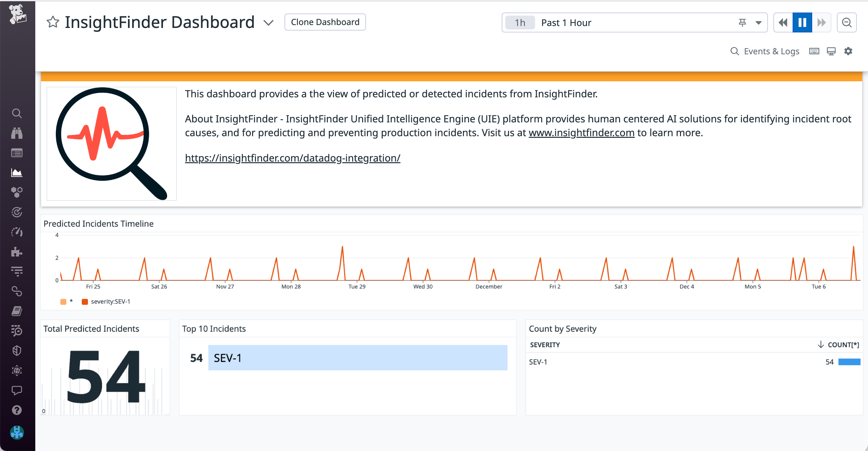This screenshot has height=451, width=868.
Task: Click the Security shield icon in sidebar
Action: (x=17, y=351)
